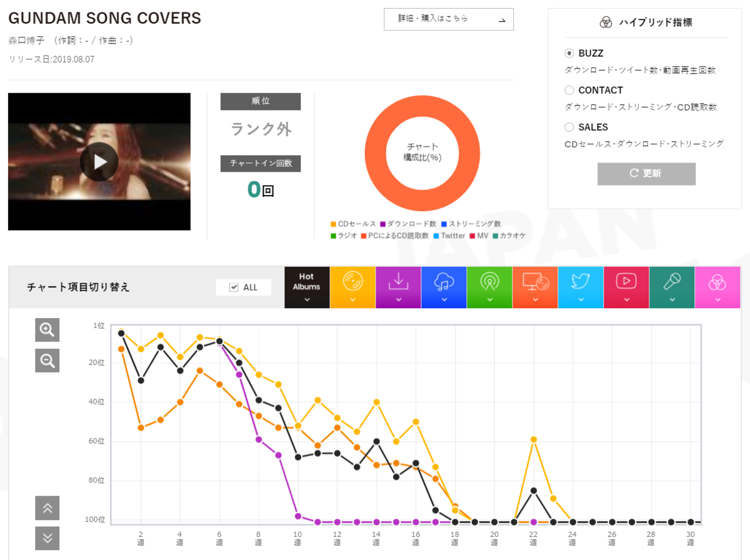The width and height of the screenshot is (750, 560).
Task: Toggle the blue streaming cloud icon
Action: pos(444,287)
